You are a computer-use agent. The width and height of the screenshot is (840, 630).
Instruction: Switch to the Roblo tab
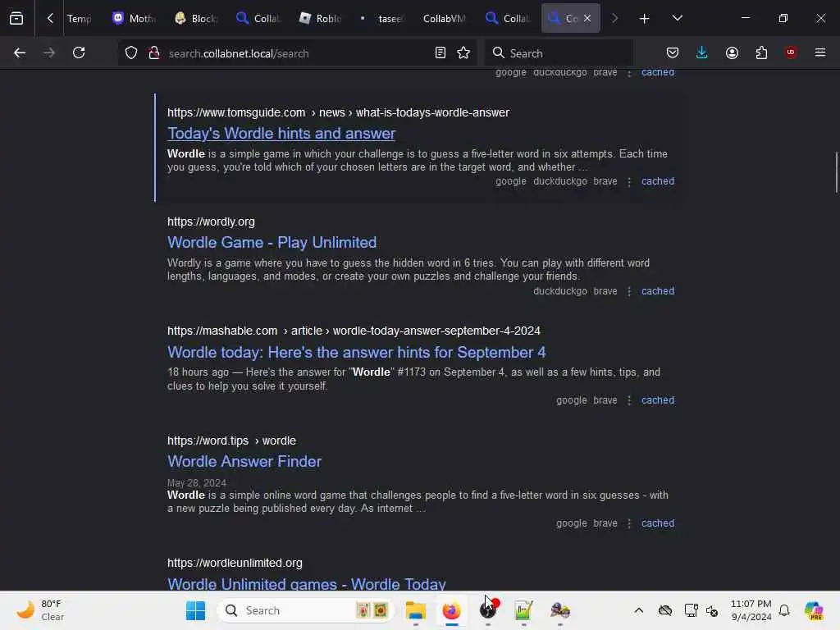coord(321,19)
